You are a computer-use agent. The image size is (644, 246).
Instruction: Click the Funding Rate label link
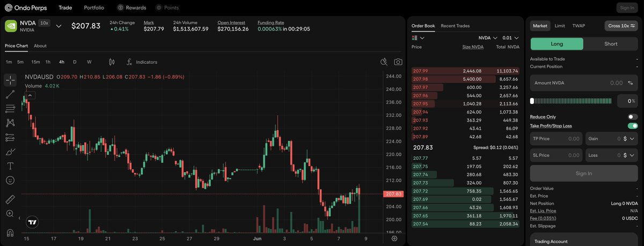(x=271, y=23)
